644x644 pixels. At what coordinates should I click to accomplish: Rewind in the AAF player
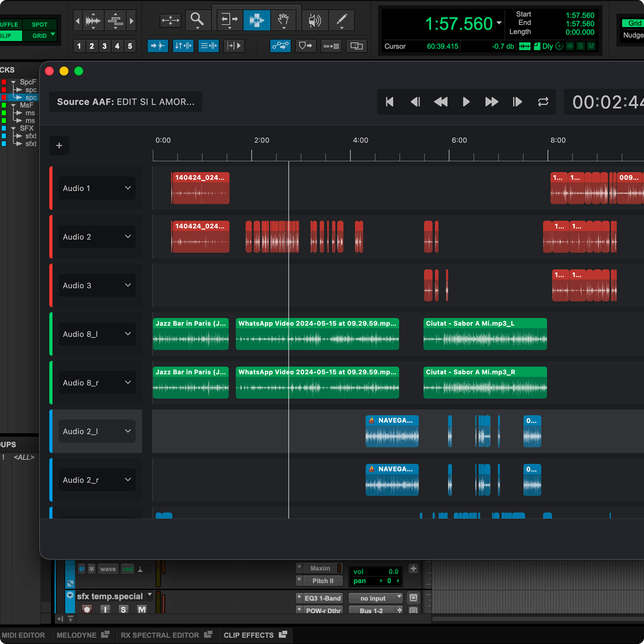click(441, 102)
